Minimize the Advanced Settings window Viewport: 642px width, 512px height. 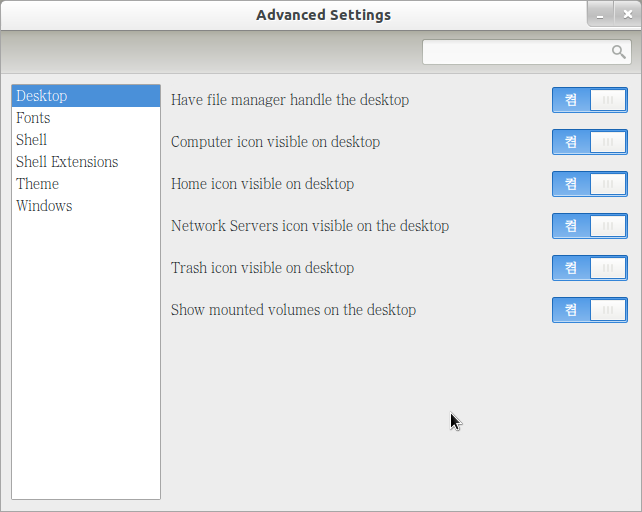pyautogui.click(x=600, y=15)
